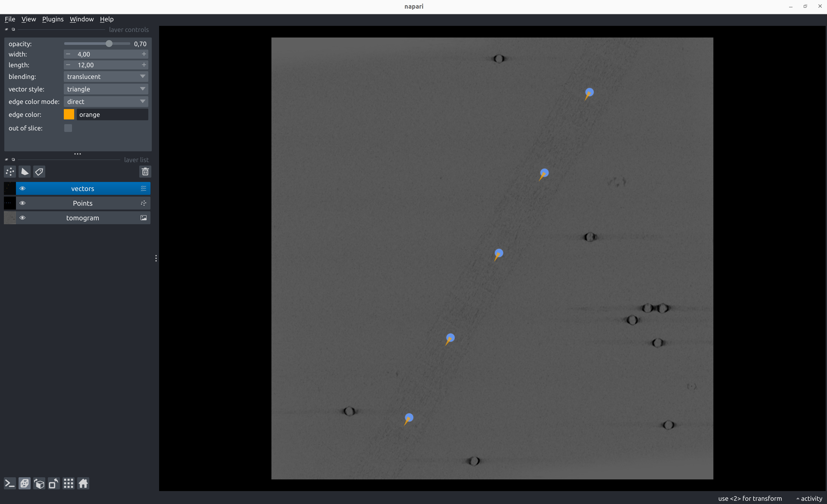Click Points layer type icon

(x=143, y=203)
